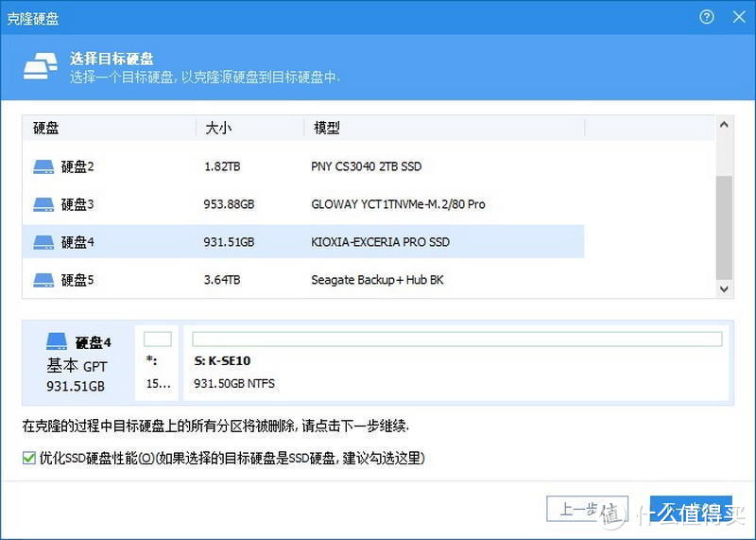Click the 硬盘2 name label

coord(77,167)
